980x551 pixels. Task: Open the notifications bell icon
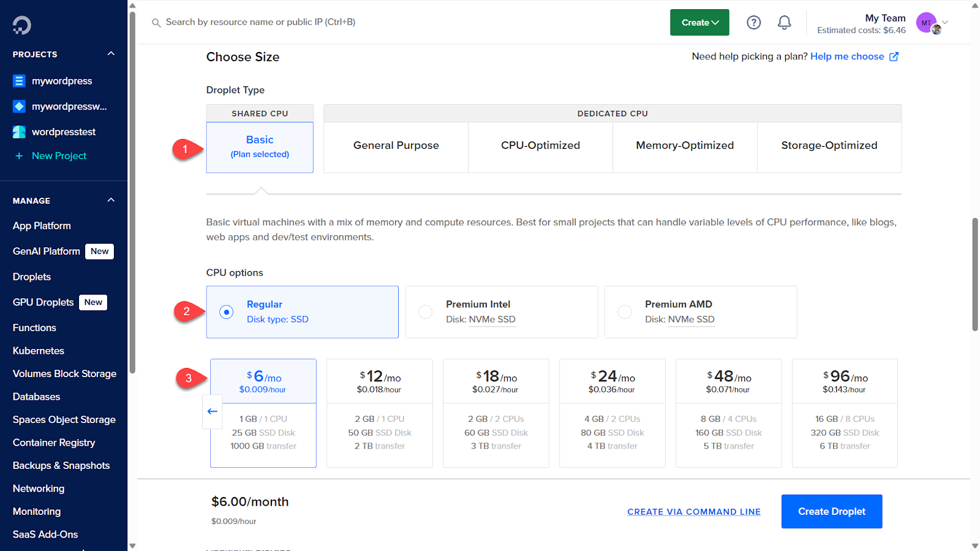784,23
